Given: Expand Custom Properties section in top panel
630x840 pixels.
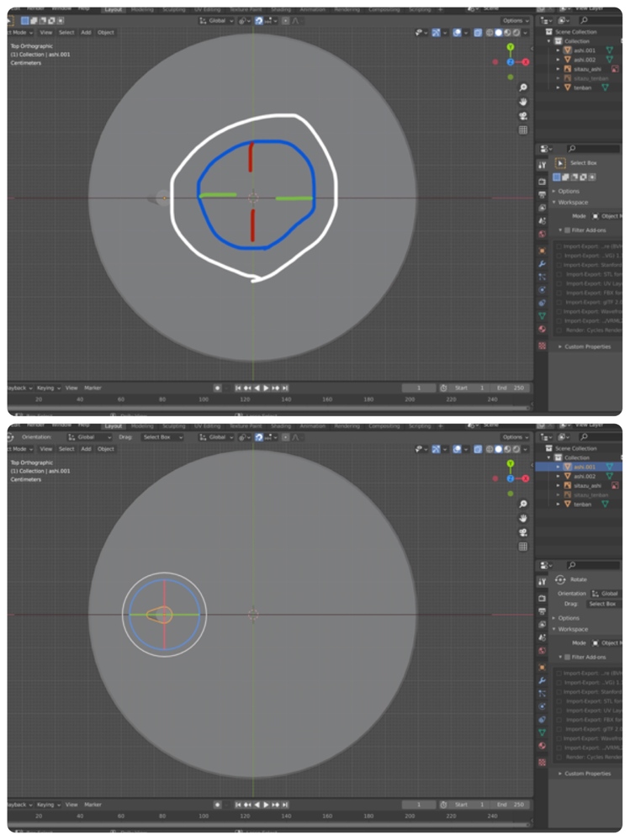Looking at the screenshot, I should coord(585,346).
